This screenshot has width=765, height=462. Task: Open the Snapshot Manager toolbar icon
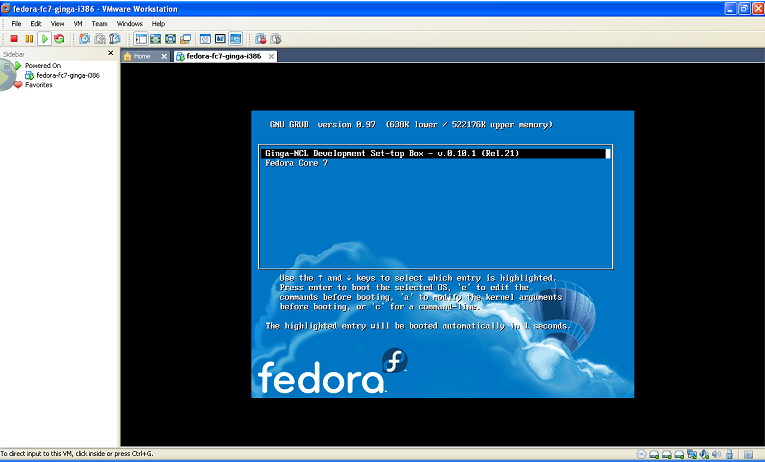pos(115,39)
